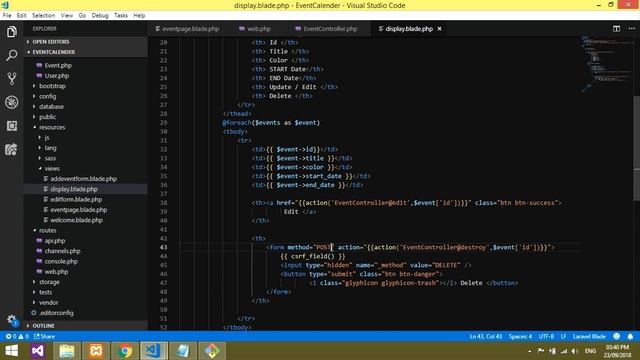Click the Action Center flag tray icon
Viewport: 640px width, 360px height.
click(541, 351)
